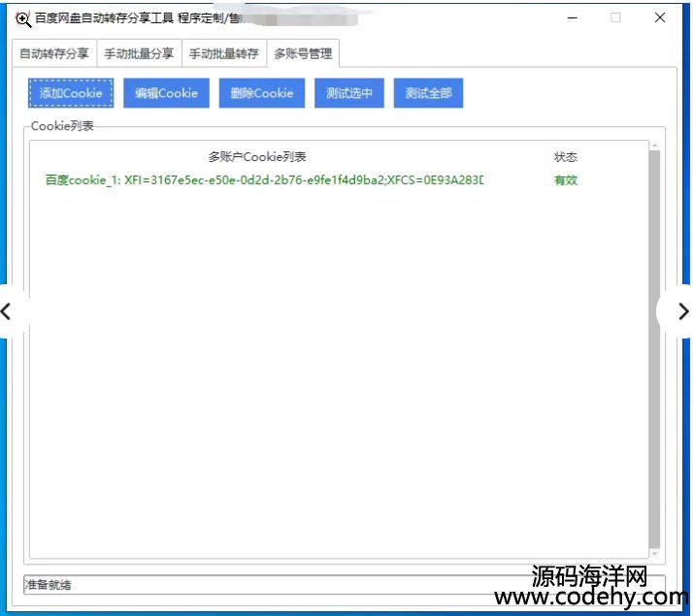Click the 删除Cookie button
The image size is (693, 616).
pyautogui.click(x=262, y=93)
